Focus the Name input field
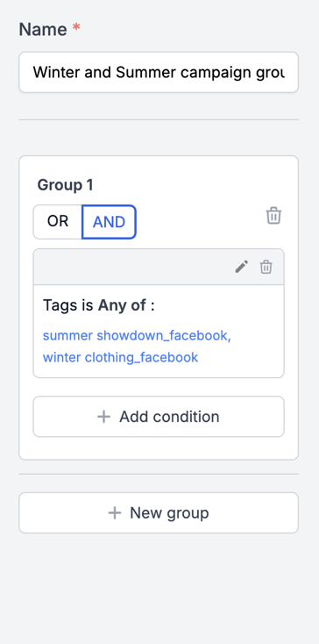 point(159,72)
